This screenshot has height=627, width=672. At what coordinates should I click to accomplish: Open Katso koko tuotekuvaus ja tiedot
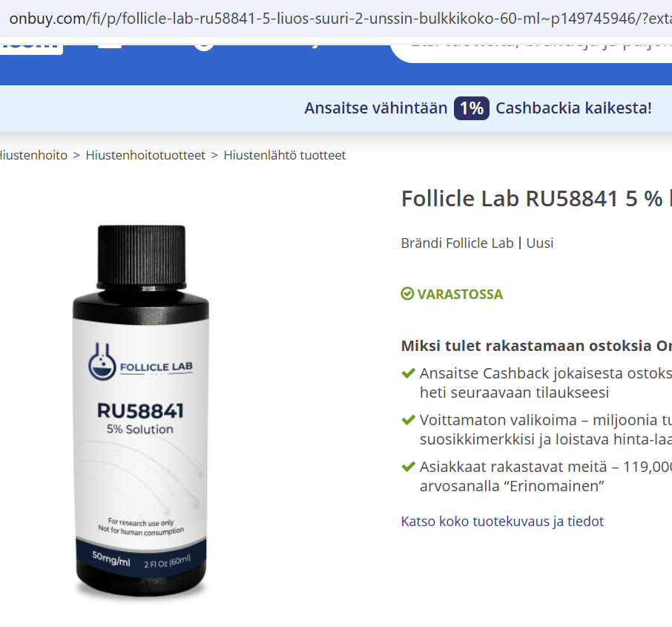[502, 521]
